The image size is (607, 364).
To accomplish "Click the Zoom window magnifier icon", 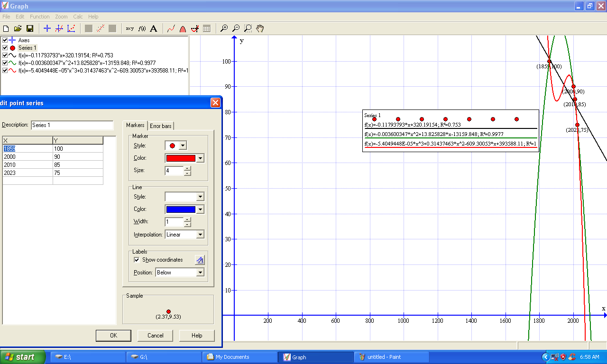I will [248, 28].
